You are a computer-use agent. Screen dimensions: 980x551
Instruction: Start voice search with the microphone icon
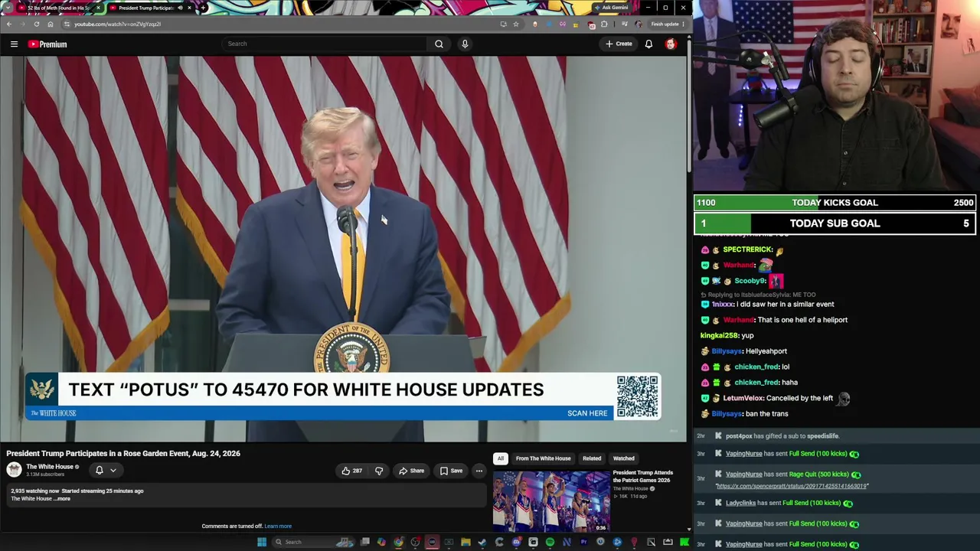click(465, 44)
